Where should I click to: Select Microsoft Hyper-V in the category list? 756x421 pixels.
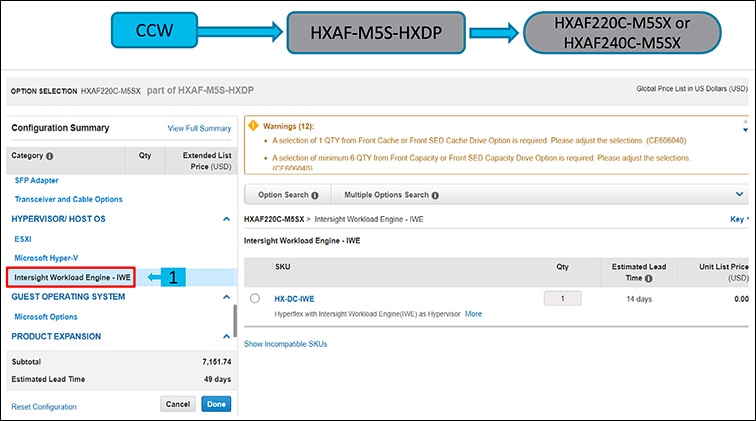click(x=46, y=258)
